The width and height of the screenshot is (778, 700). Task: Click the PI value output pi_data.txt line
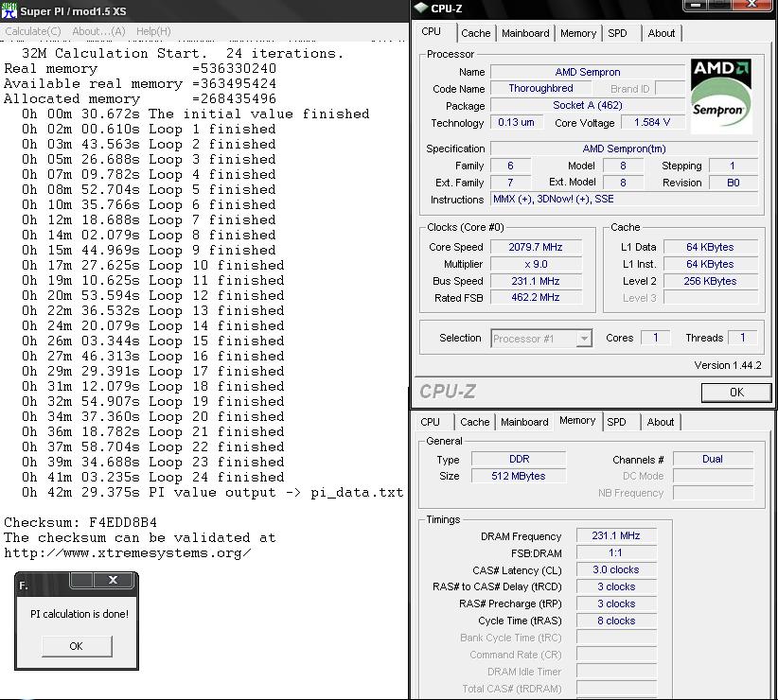click(x=212, y=492)
